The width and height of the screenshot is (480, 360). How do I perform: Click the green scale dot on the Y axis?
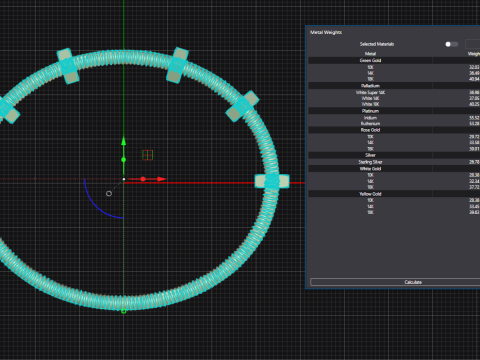(x=124, y=160)
